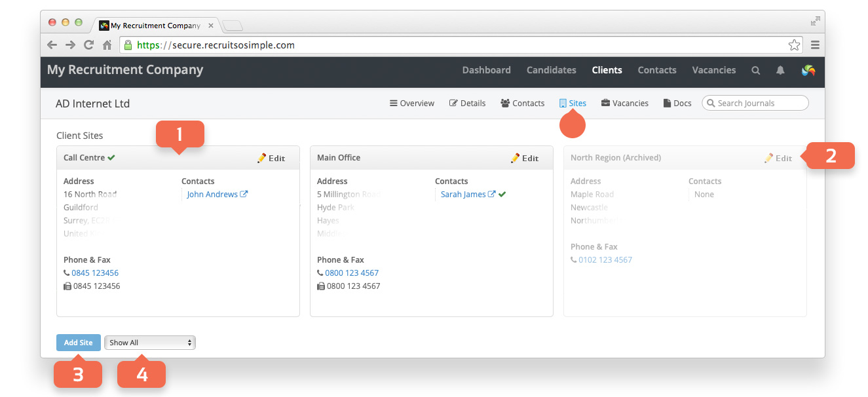Click the Add Site button

coord(79,343)
